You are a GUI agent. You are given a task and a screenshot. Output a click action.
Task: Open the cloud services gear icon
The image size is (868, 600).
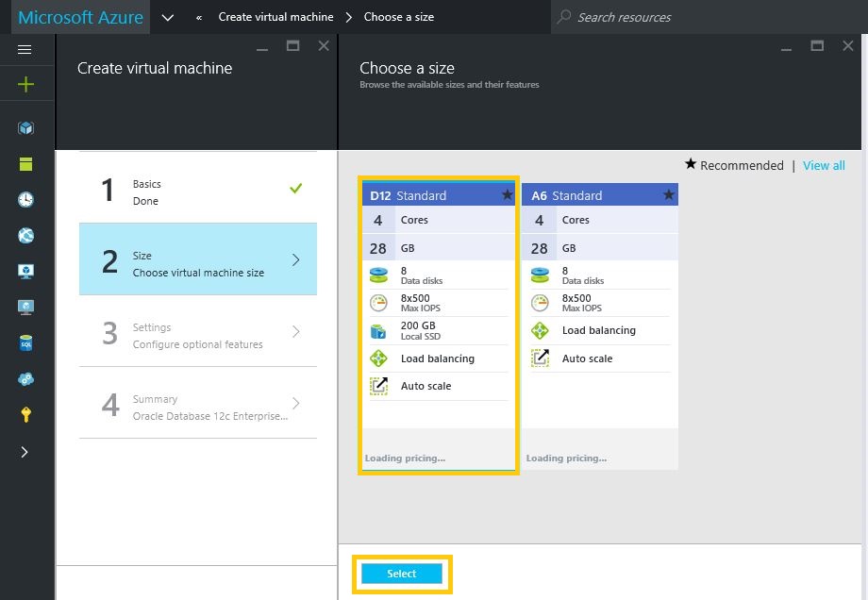point(25,379)
